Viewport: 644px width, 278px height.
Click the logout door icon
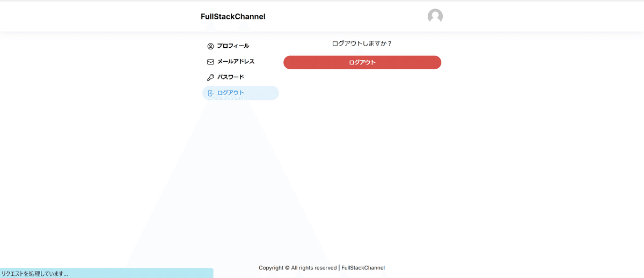click(x=210, y=93)
